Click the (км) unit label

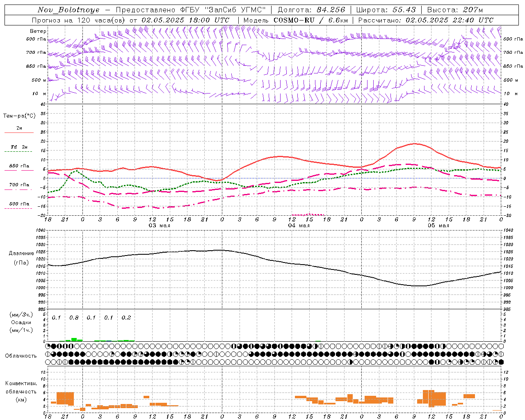[21, 399]
